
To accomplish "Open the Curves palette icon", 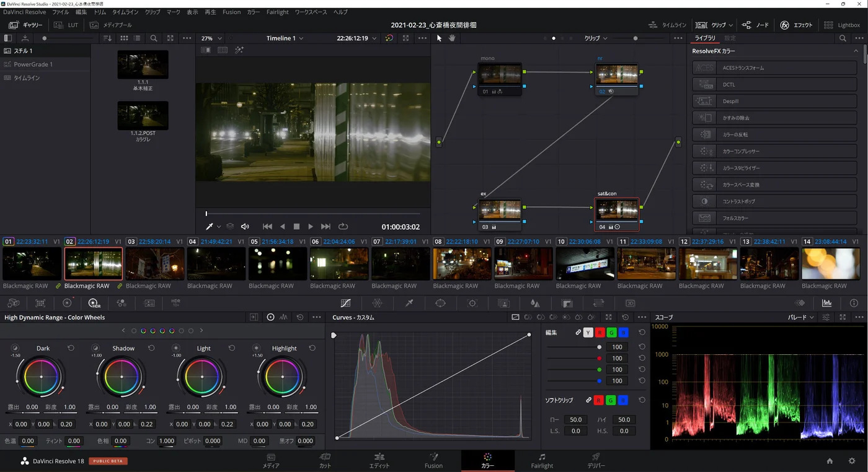I will (x=346, y=303).
